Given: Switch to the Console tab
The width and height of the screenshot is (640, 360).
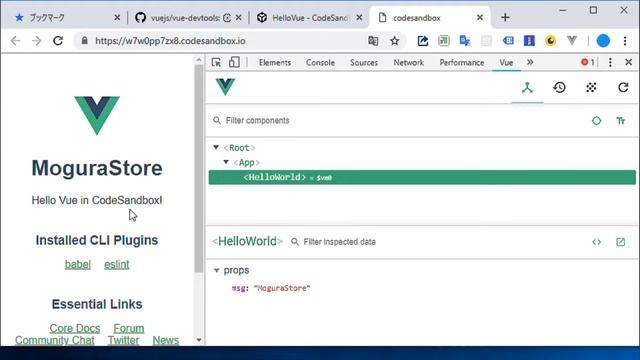Looking at the screenshot, I should click(320, 62).
